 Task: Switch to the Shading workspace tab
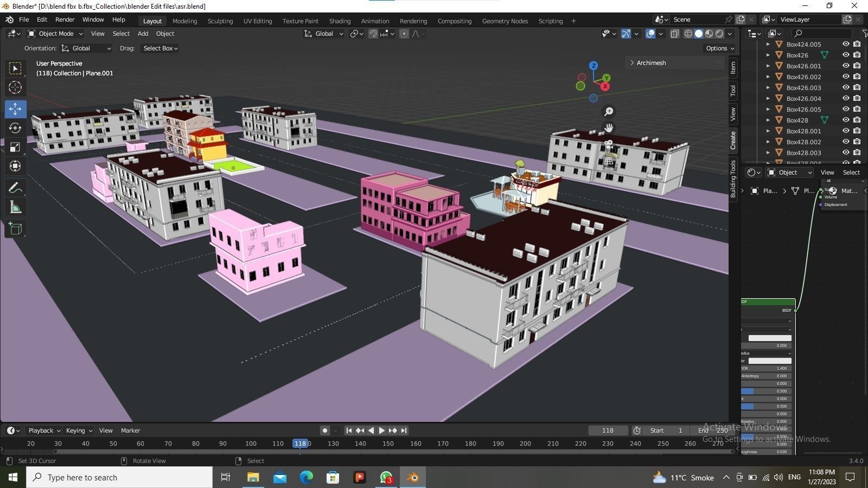point(340,21)
